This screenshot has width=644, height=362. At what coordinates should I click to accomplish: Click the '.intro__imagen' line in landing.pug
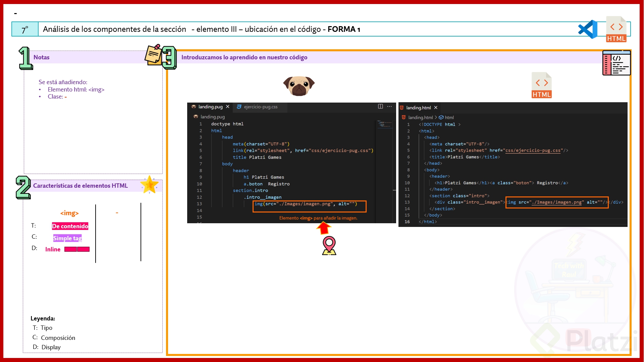point(263,197)
